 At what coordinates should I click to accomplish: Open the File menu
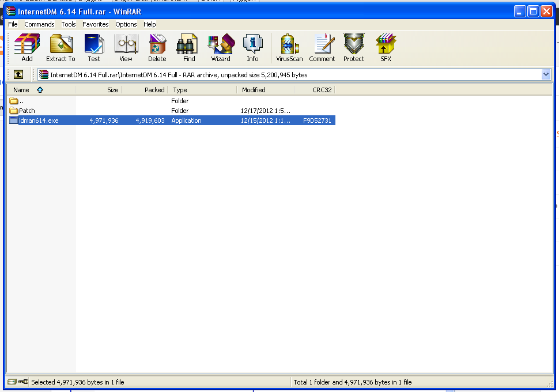point(13,24)
